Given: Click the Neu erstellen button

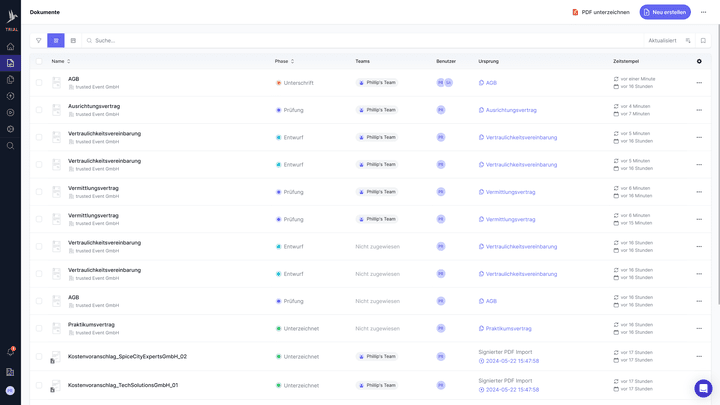Looking at the screenshot, I should (x=665, y=12).
